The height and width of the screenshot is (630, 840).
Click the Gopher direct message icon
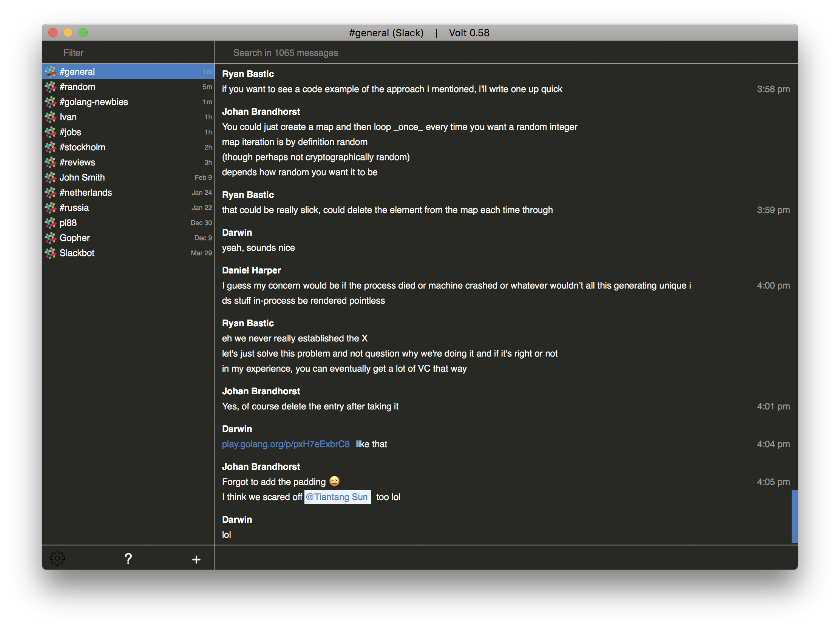(53, 238)
